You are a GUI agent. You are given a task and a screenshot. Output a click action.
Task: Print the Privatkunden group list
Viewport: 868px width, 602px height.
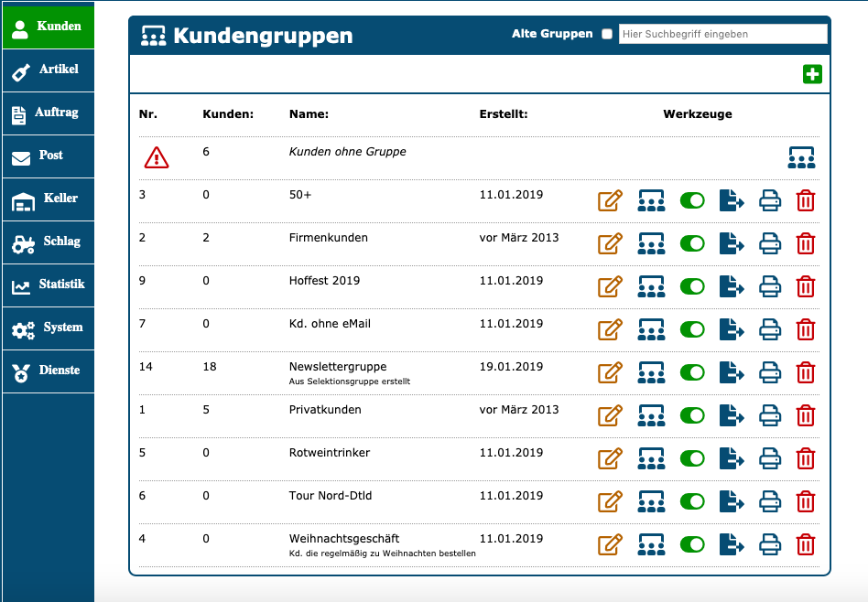click(770, 415)
